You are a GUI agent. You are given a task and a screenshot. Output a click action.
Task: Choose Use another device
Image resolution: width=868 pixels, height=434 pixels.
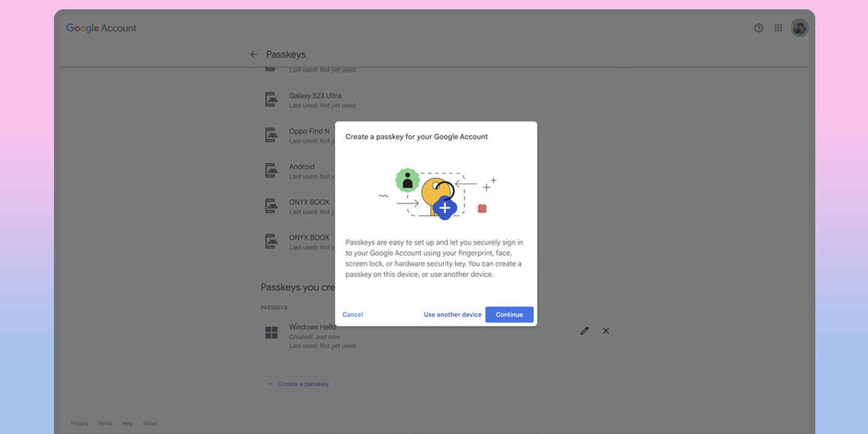(x=453, y=314)
